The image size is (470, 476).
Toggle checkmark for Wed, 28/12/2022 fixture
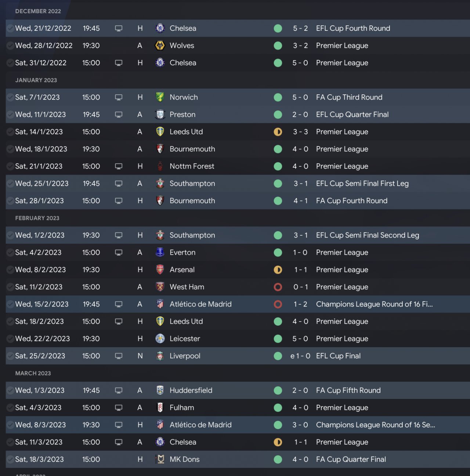10,46
